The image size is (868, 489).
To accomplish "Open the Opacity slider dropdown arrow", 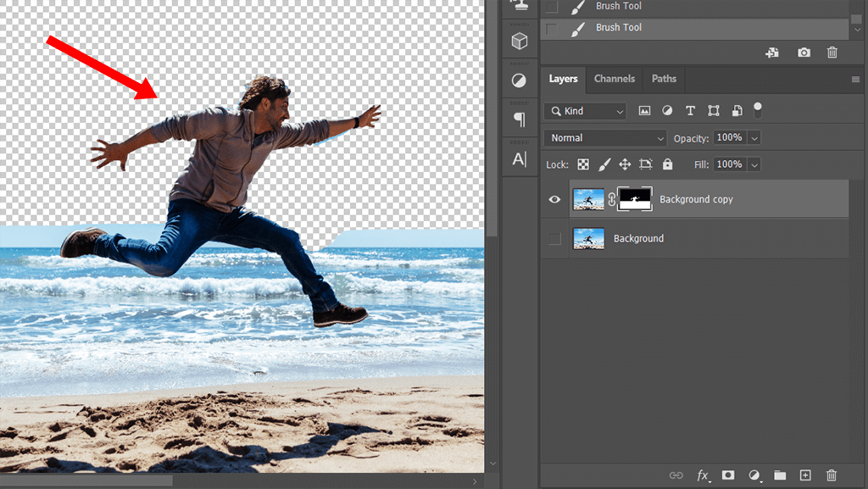I will coord(754,138).
